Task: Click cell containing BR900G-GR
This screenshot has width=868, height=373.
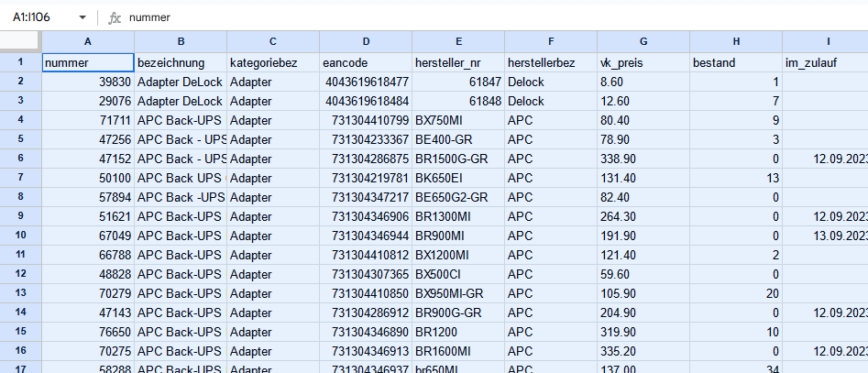Action: [457, 313]
